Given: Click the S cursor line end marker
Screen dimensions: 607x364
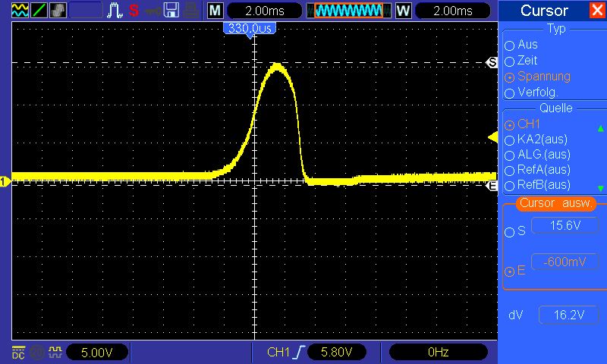Looking at the screenshot, I should coord(492,62).
